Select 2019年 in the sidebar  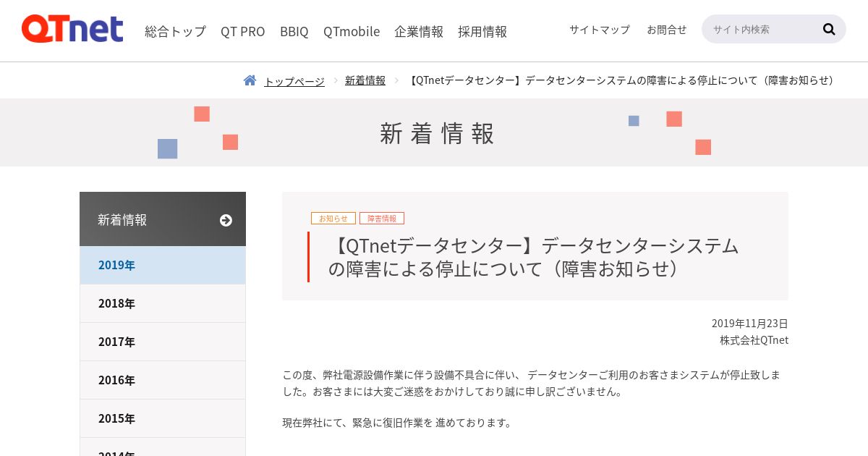(x=163, y=265)
